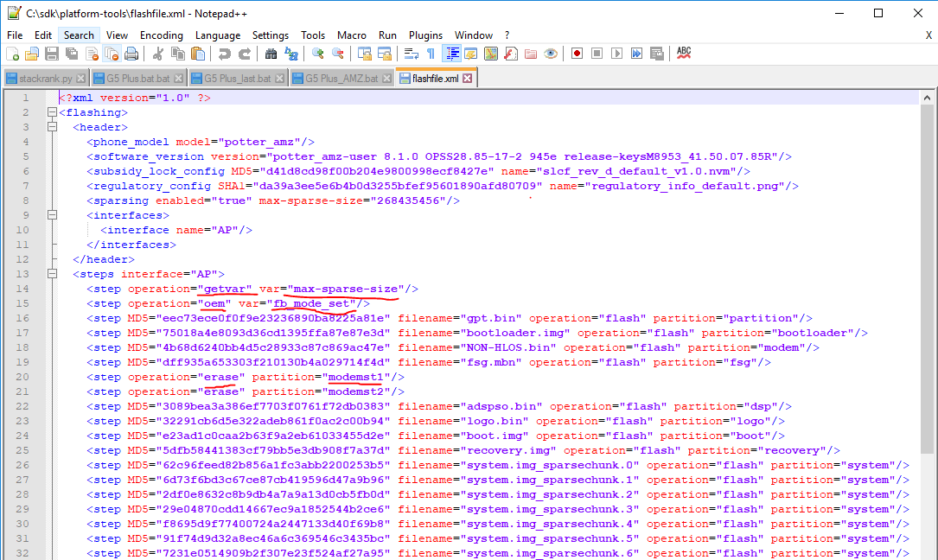Click the Close All toolbar icon
The image size is (938, 560).
[x=112, y=54]
